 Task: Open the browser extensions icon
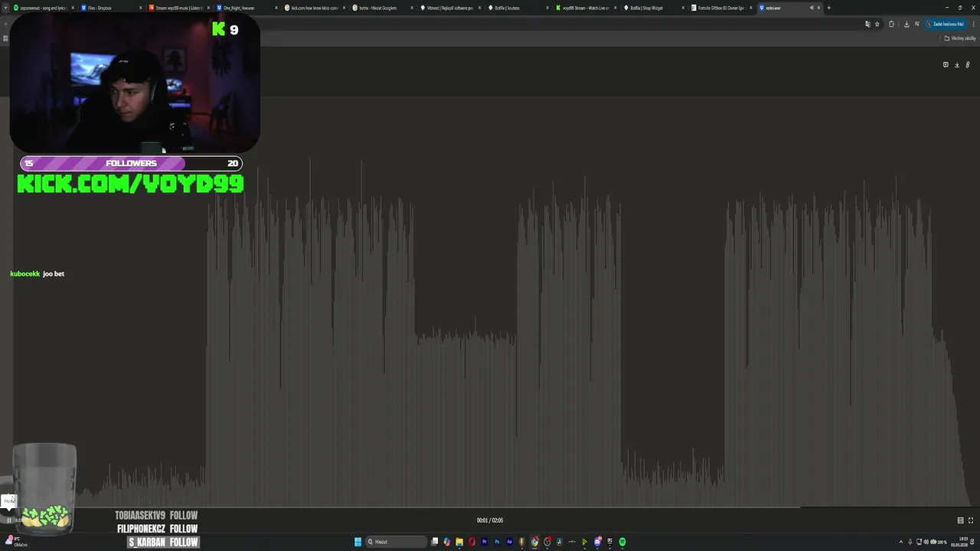click(x=891, y=24)
